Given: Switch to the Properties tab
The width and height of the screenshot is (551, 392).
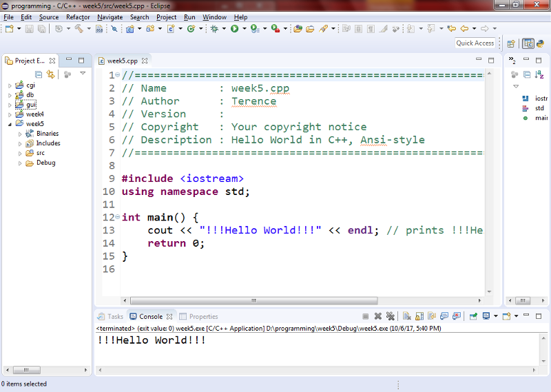Looking at the screenshot, I should (x=203, y=317).
